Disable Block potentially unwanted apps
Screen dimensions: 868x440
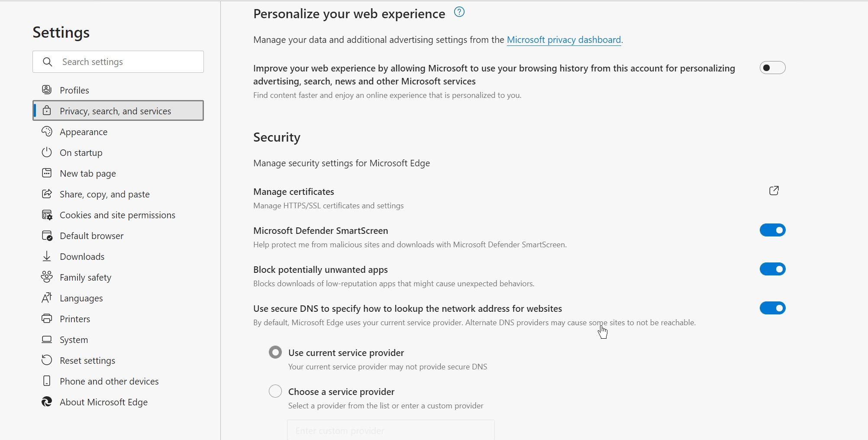(772, 269)
